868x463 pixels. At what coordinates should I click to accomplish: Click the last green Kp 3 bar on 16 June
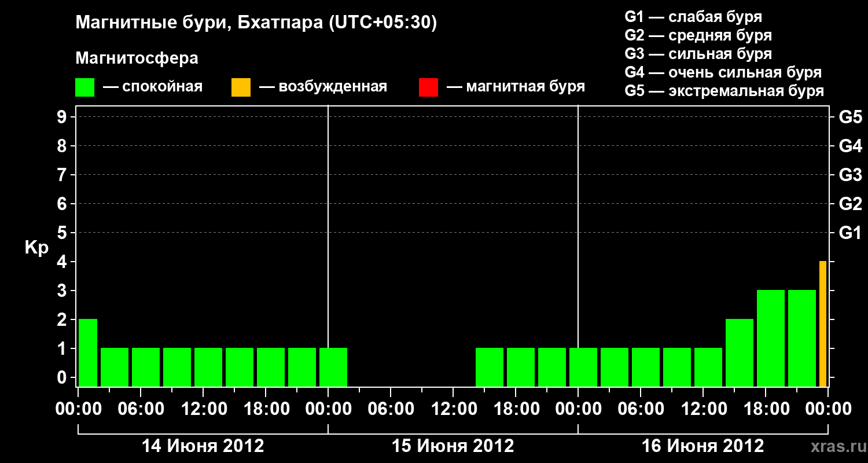pyautogui.click(x=802, y=338)
